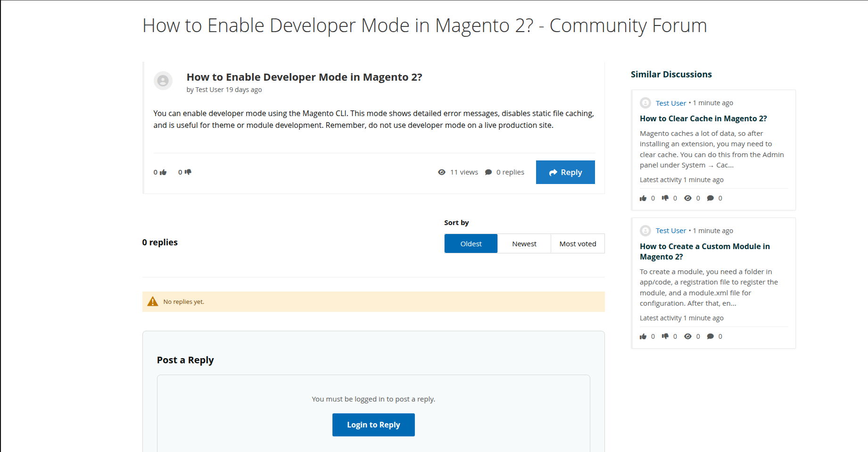Image resolution: width=868 pixels, height=452 pixels.
Task: Like the Clear Cache discussion card
Action: click(643, 198)
